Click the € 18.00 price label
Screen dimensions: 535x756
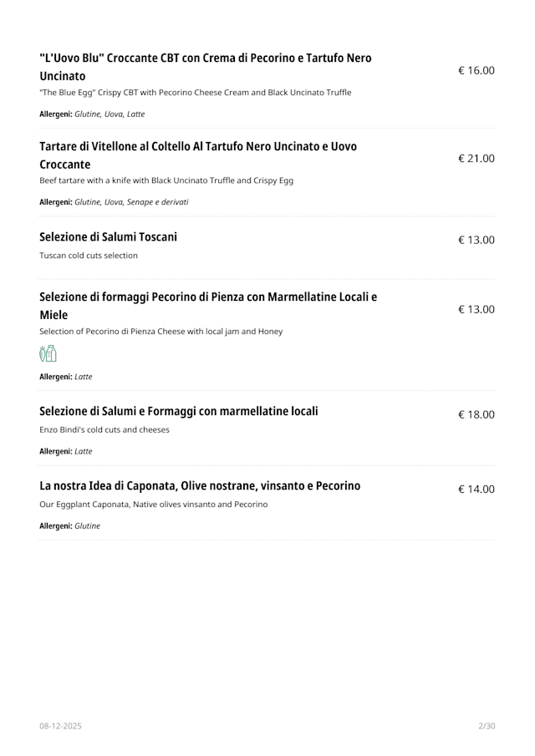476,414
